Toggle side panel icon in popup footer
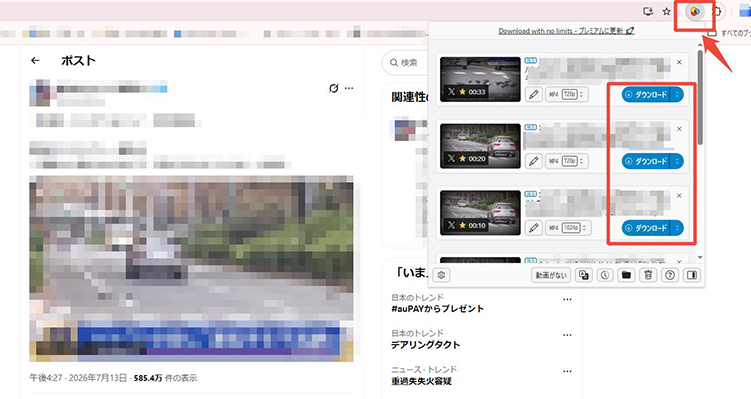 [x=692, y=275]
